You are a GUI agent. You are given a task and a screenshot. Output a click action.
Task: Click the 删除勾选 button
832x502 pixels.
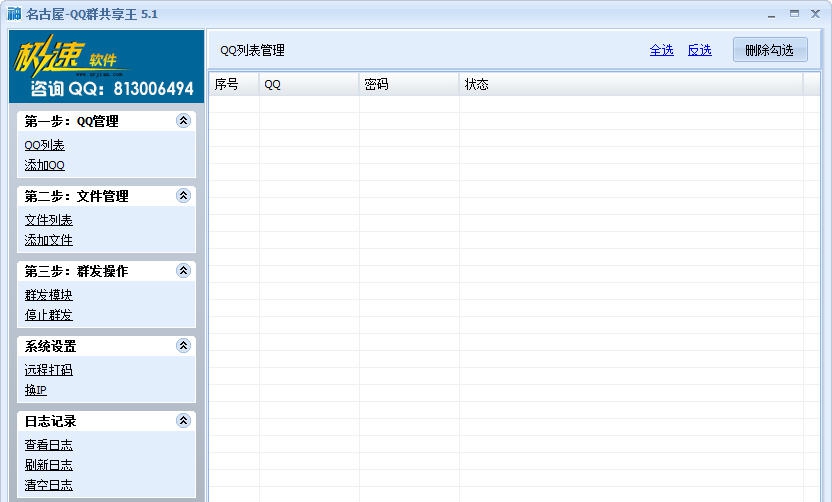point(770,50)
